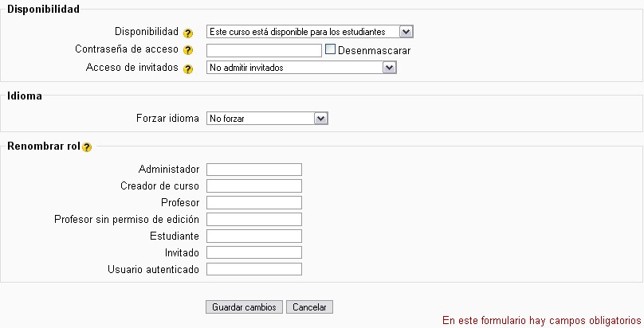The width and height of the screenshot is (644, 328).
Task: Click the Estudiante text box
Action: tap(253, 236)
